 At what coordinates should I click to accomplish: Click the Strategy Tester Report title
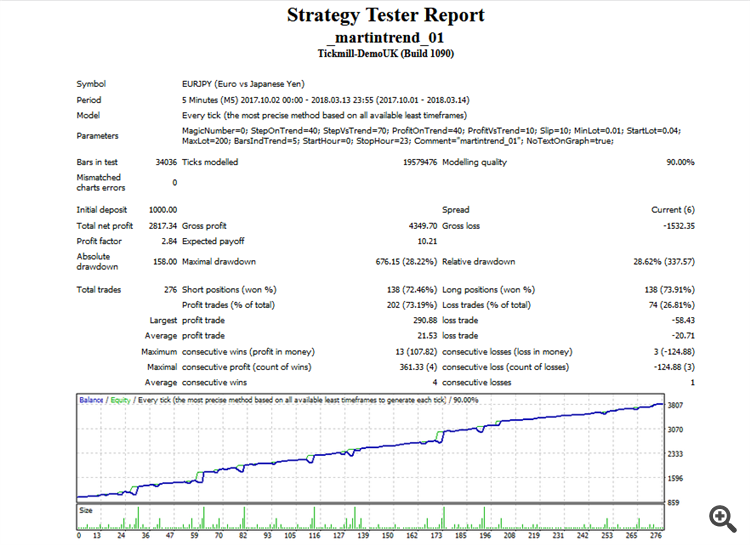(386, 15)
